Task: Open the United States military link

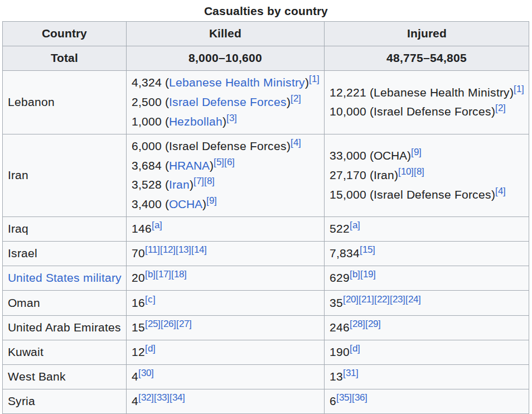Action: tap(65, 278)
